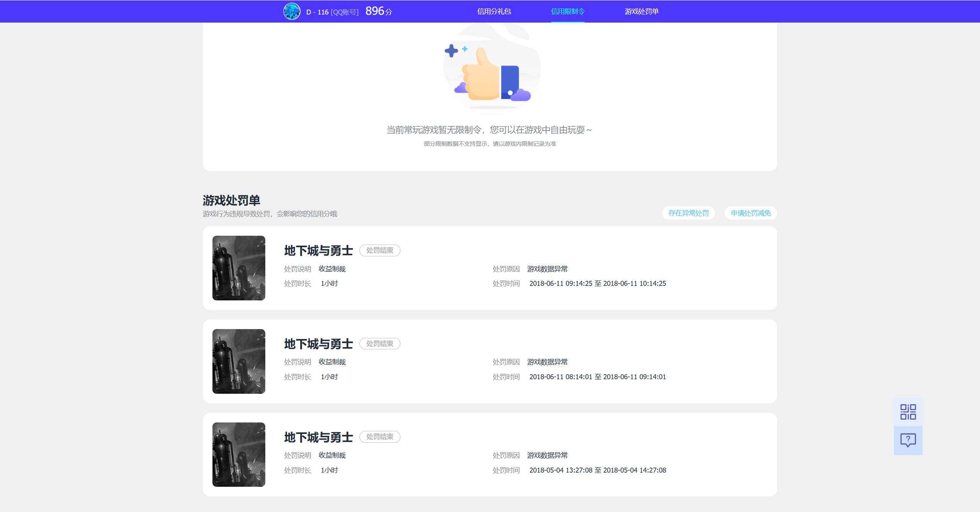Switch to the 信用限制令 tab
Image resolution: width=980 pixels, height=512 pixels.
pyautogui.click(x=568, y=11)
